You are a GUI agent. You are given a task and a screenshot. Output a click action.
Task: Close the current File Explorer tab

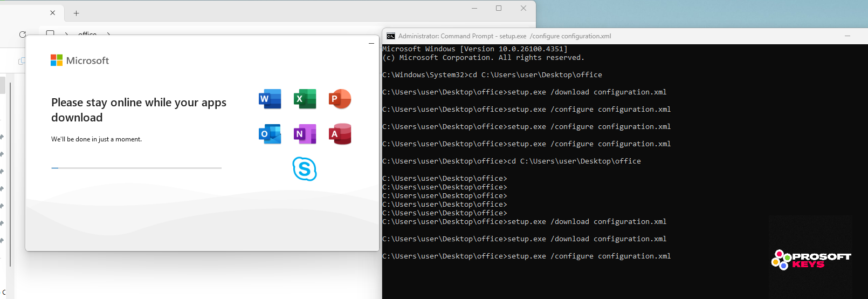pos(53,13)
